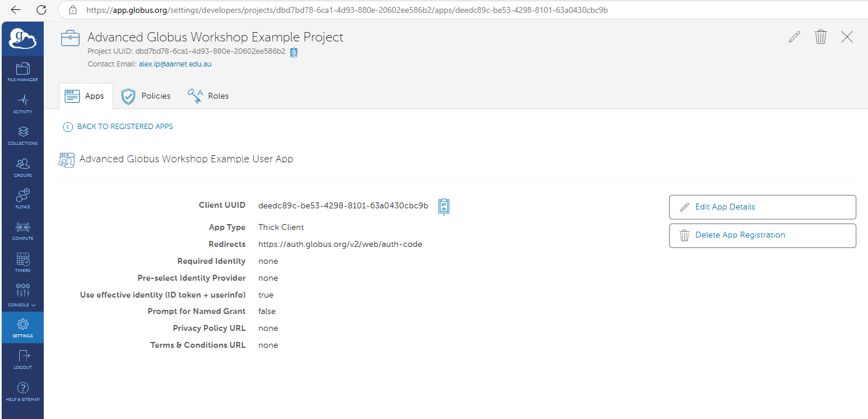Switch to the Roles tab
Screen dimensions: 868x419
coord(208,96)
